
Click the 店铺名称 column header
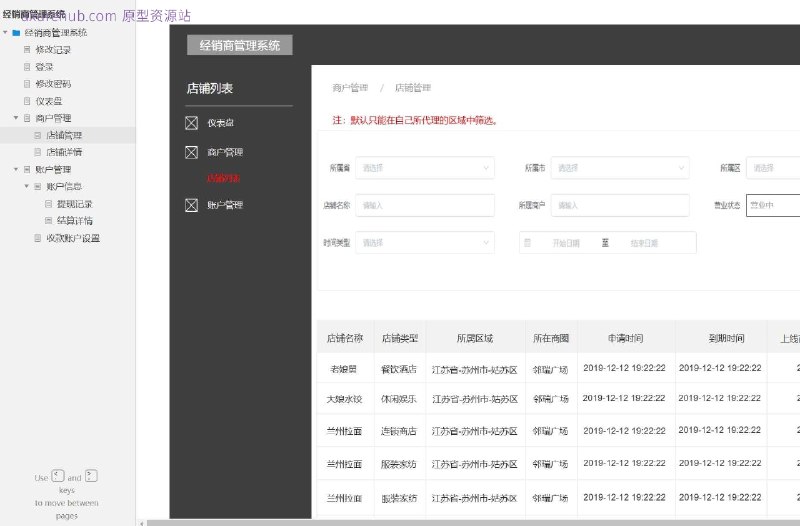pos(345,338)
